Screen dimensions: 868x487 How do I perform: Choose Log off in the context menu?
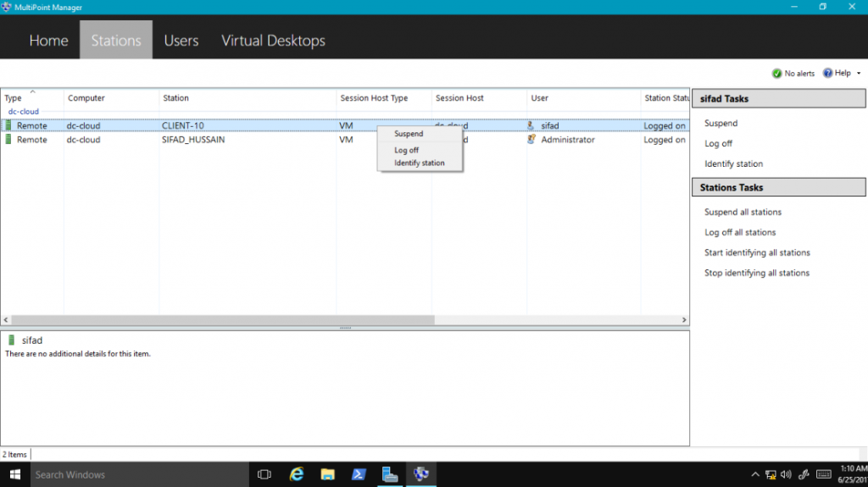(406, 150)
